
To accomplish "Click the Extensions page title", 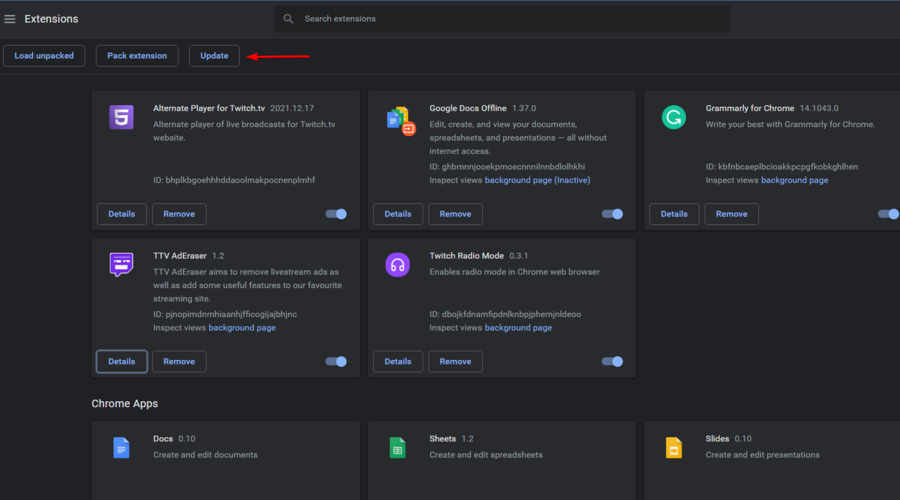I will (x=51, y=19).
